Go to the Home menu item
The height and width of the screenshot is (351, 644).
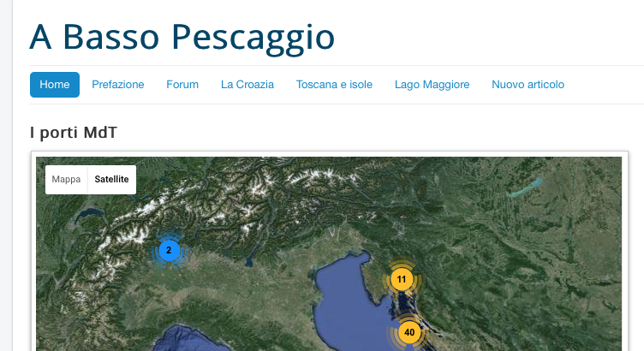coord(55,85)
